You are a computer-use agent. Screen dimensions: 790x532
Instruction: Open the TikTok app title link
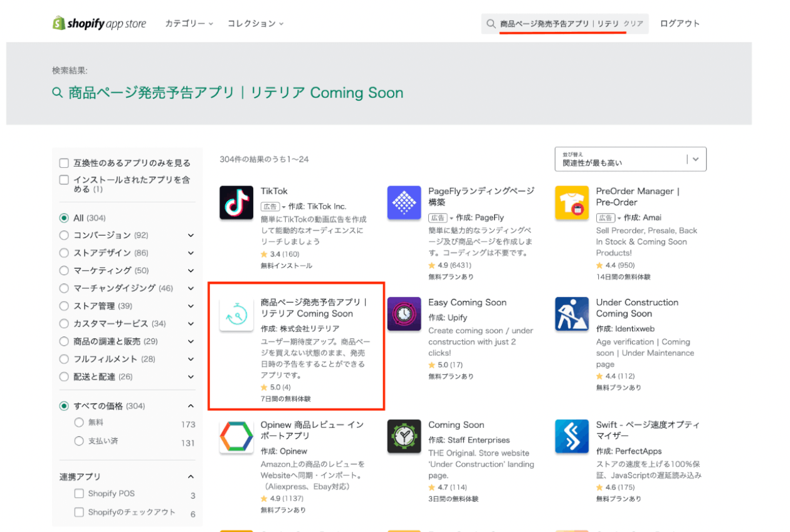click(274, 191)
